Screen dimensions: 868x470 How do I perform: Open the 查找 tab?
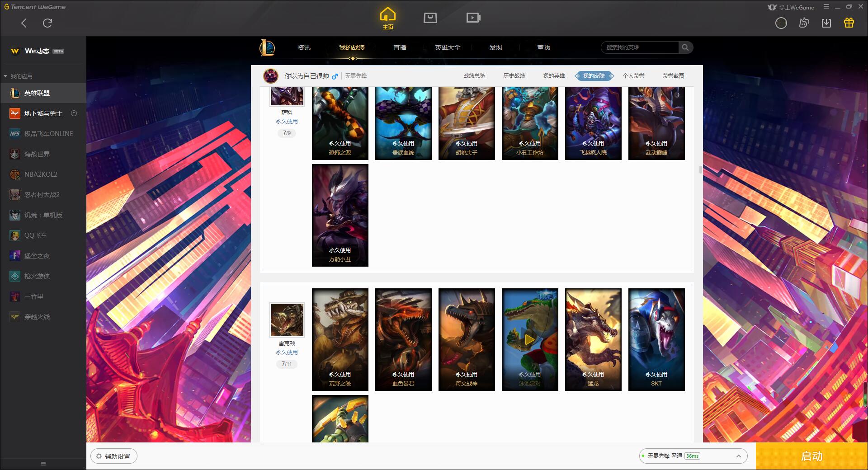click(x=543, y=47)
